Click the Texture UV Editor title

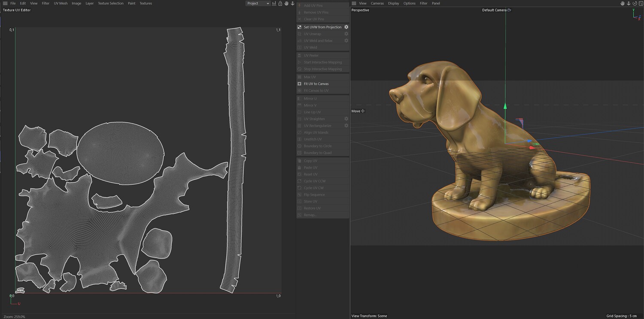[x=17, y=10]
